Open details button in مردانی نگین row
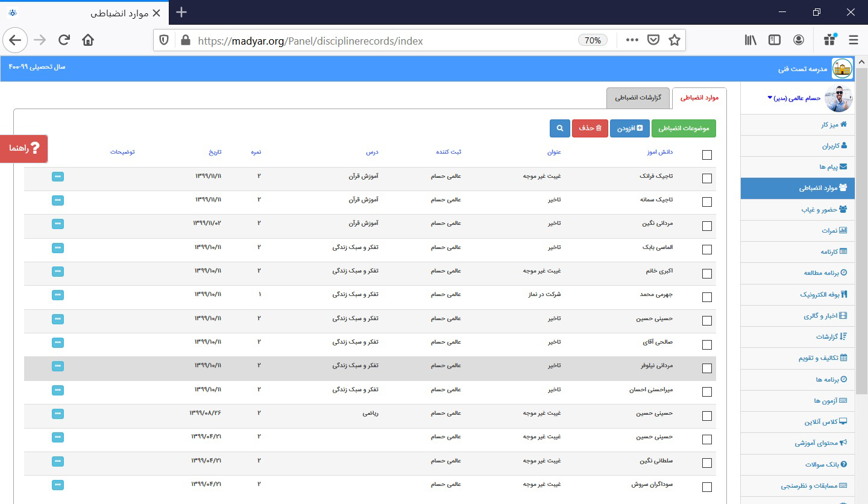This screenshot has height=504, width=868. coord(58,224)
